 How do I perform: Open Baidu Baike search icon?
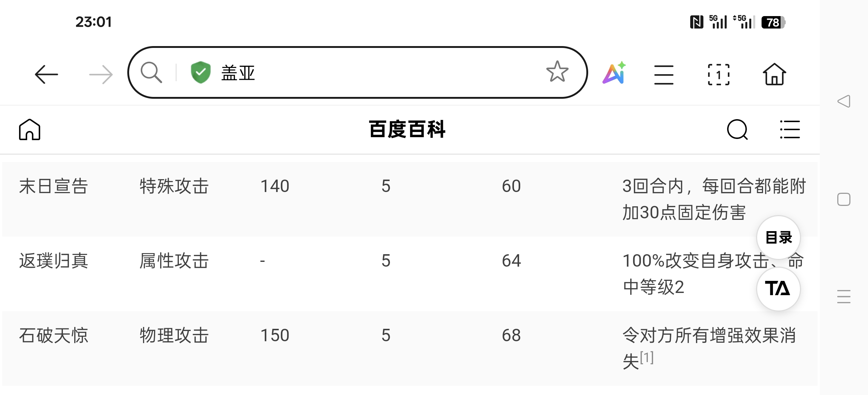click(x=737, y=129)
